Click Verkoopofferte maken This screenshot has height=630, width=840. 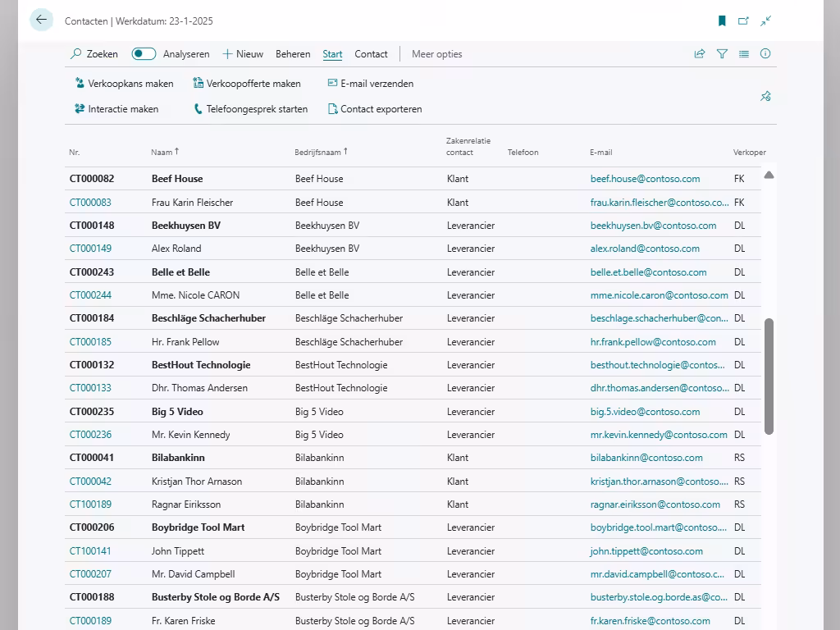[247, 84]
